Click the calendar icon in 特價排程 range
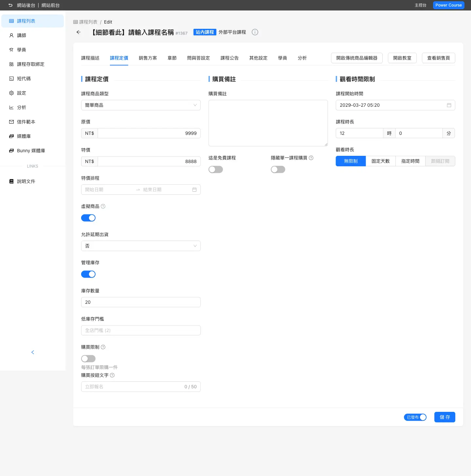Viewport: 471px width, 476px height. click(x=194, y=190)
